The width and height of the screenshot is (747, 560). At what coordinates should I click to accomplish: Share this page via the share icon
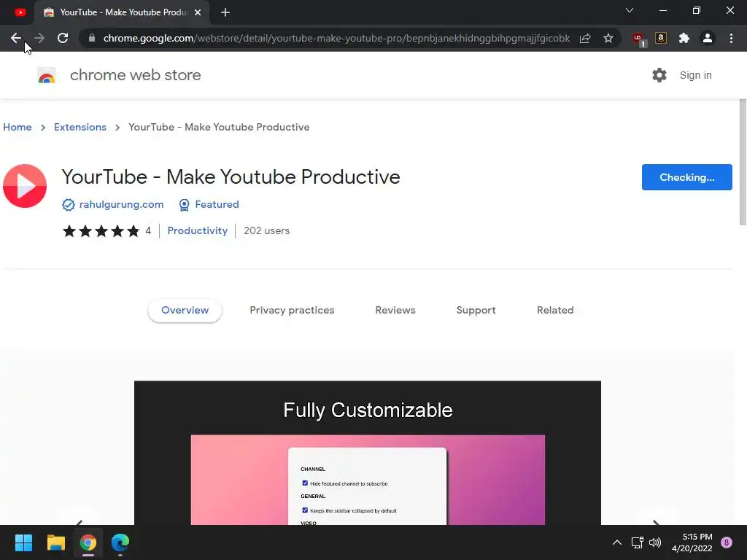click(585, 38)
